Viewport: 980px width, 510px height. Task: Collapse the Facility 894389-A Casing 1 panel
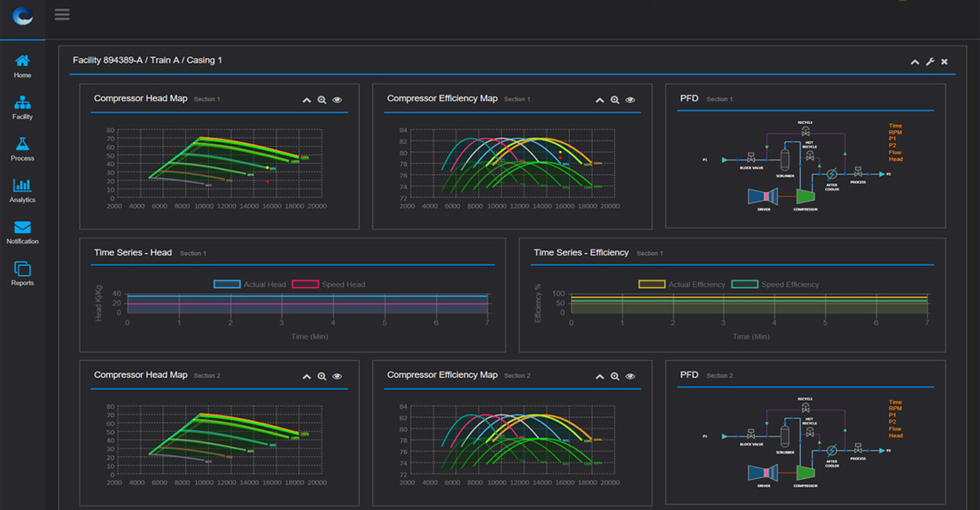[x=915, y=62]
